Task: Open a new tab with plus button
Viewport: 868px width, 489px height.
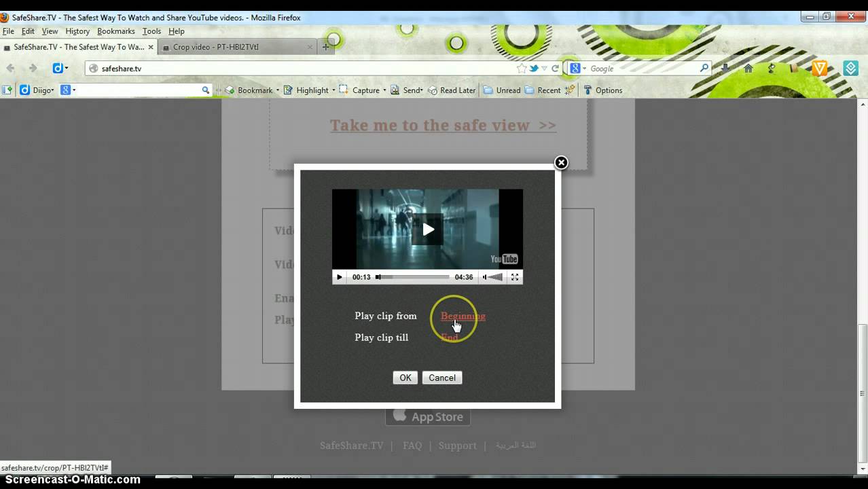Action: pyautogui.click(x=325, y=47)
